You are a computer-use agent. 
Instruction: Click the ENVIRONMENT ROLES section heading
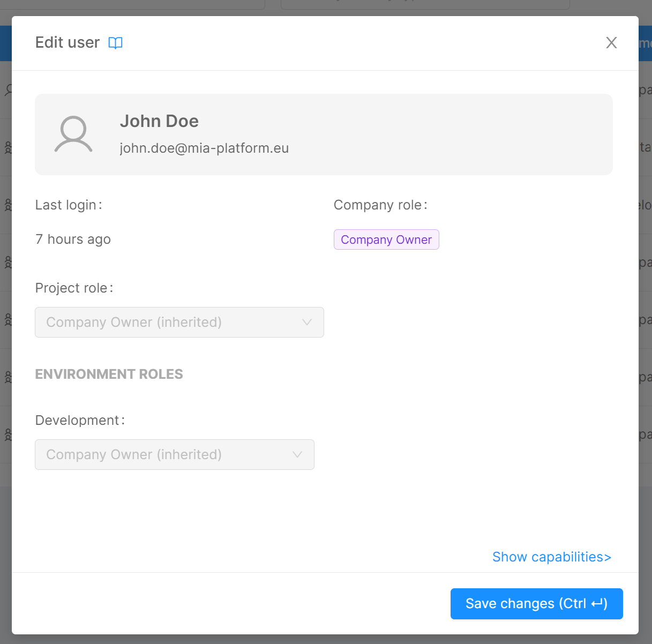click(x=109, y=374)
